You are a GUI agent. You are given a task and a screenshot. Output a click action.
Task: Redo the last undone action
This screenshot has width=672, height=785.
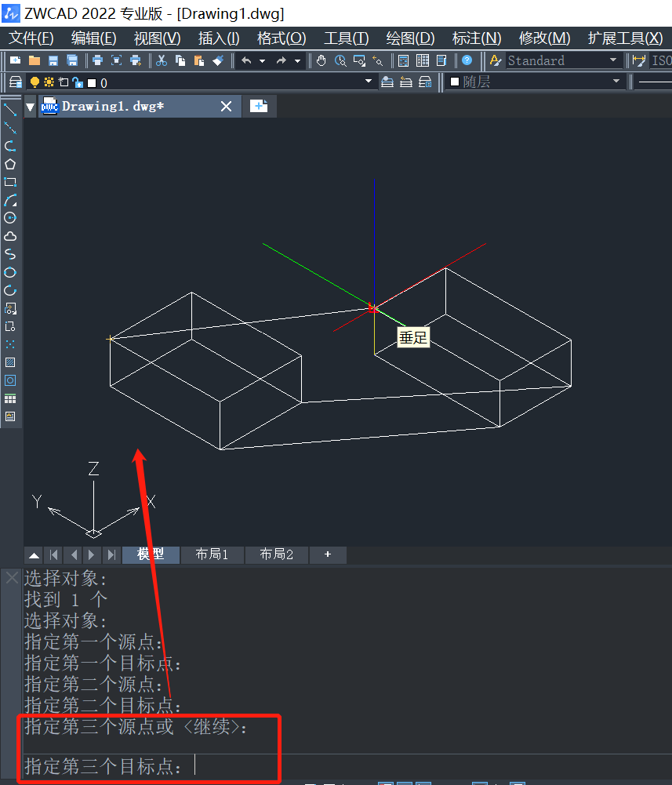[x=281, y=60]
